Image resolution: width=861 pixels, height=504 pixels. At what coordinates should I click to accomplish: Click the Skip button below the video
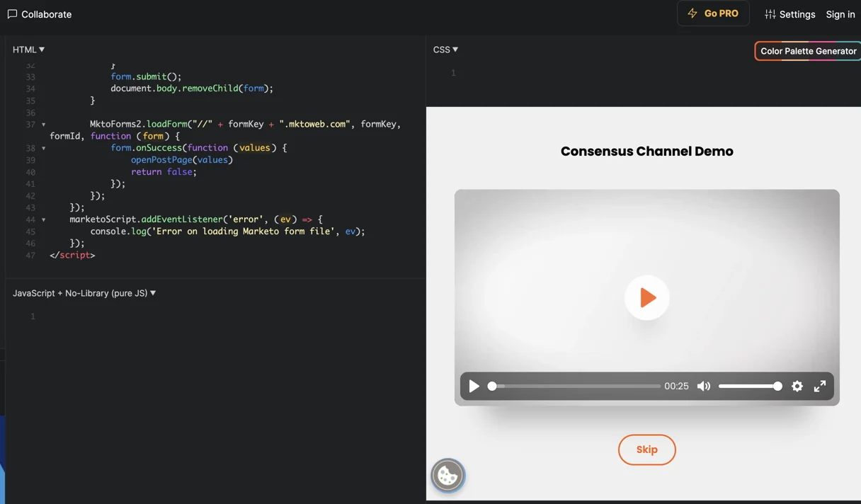point(647,449)
